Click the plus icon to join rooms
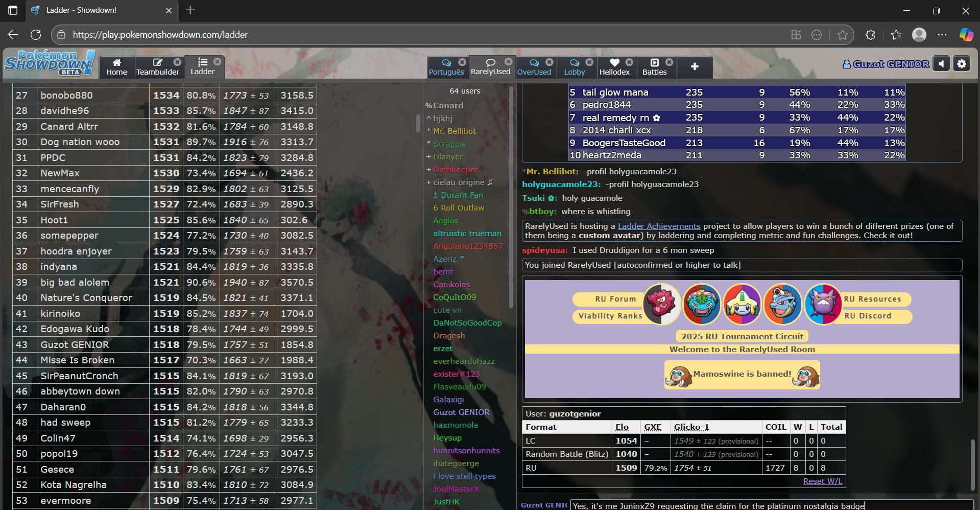 coord(695,67)
